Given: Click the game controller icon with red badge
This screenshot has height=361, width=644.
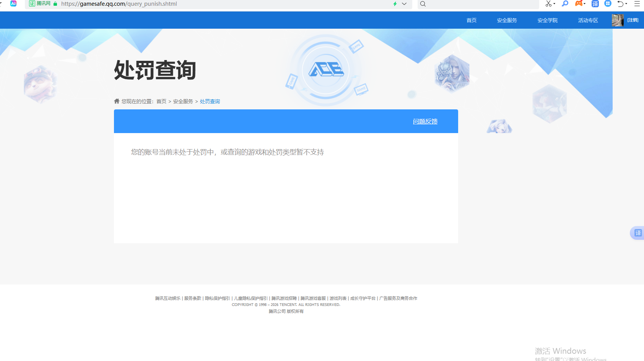Looking at the screenshot, I should tap(578, 4).
